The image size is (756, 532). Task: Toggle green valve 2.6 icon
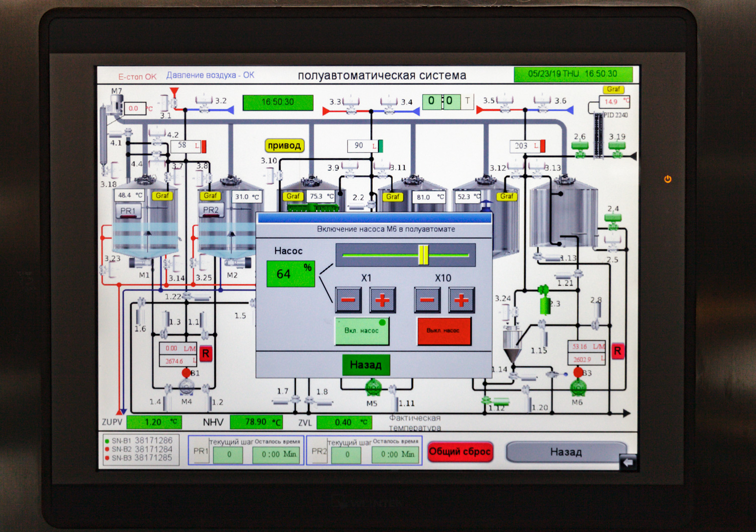tap(580, 149)
